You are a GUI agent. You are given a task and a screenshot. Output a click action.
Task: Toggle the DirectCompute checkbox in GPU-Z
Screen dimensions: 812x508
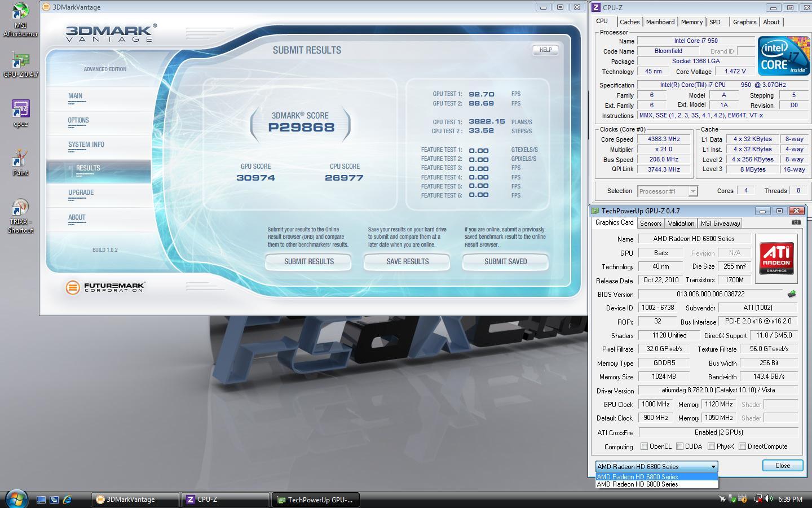tap(742, 446)
